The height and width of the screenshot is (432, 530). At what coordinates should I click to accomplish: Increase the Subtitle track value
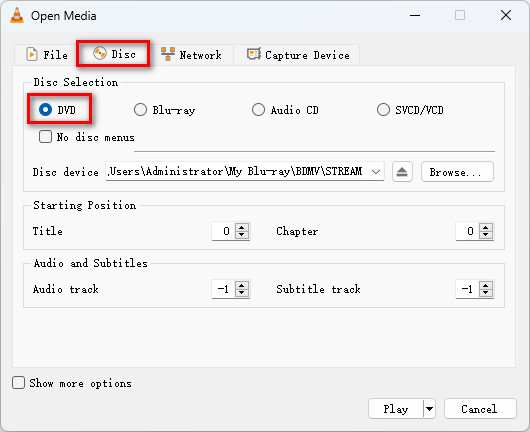486,285
